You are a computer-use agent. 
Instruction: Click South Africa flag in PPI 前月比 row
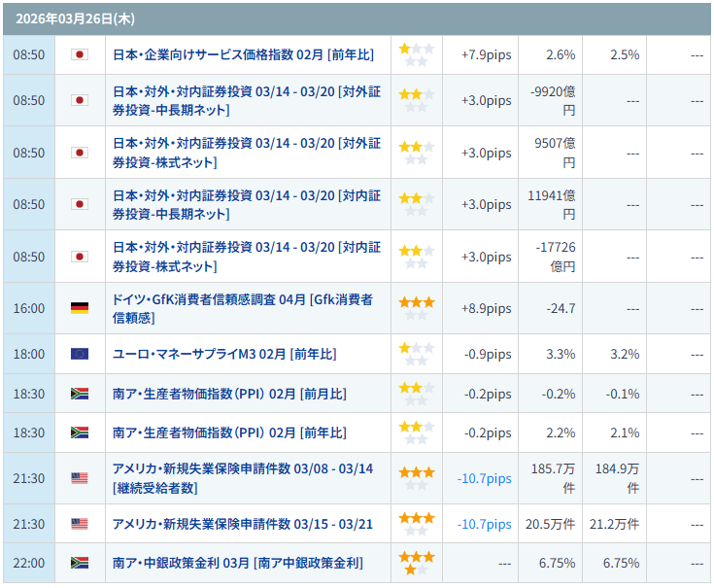(x=80, y=394)
